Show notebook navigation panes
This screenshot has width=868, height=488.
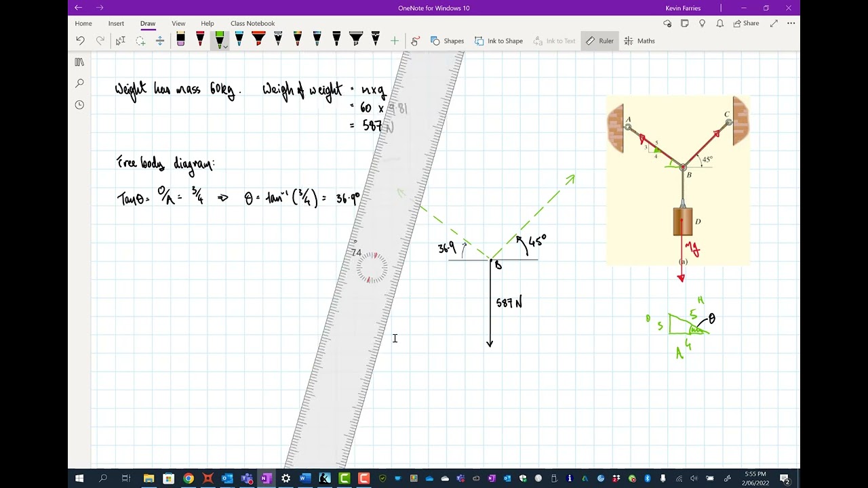(x=79, y=62)
